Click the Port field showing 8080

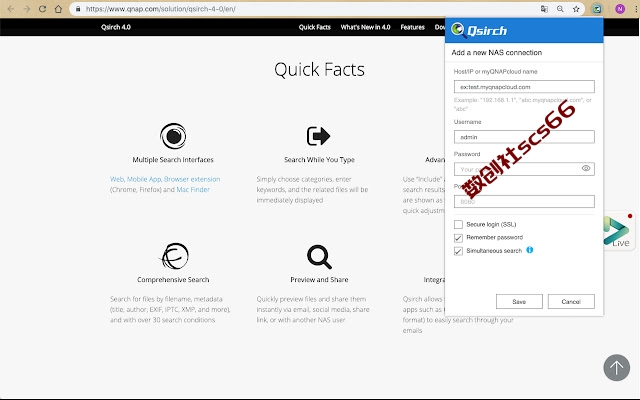pyautogui.click(x=524, y=201)
